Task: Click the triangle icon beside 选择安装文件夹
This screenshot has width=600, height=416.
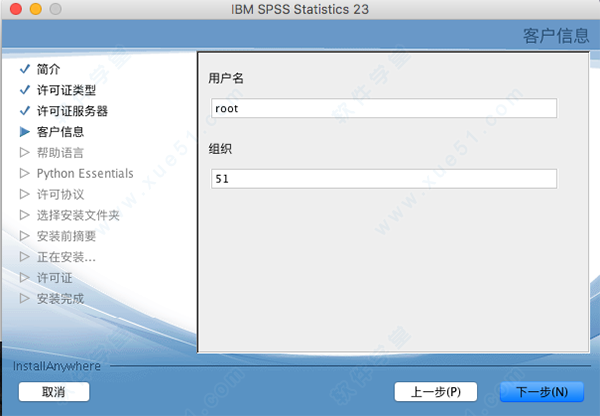Action: tap(25, 215)
